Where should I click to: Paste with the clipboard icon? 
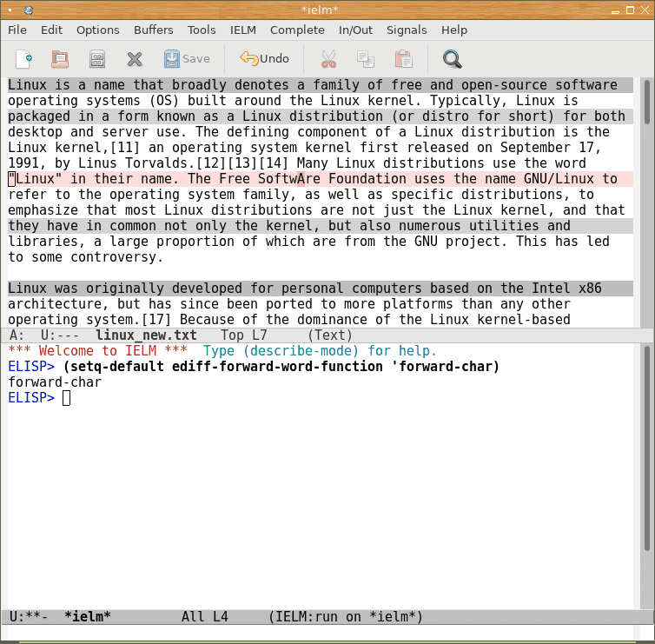(x=404, y=59)
